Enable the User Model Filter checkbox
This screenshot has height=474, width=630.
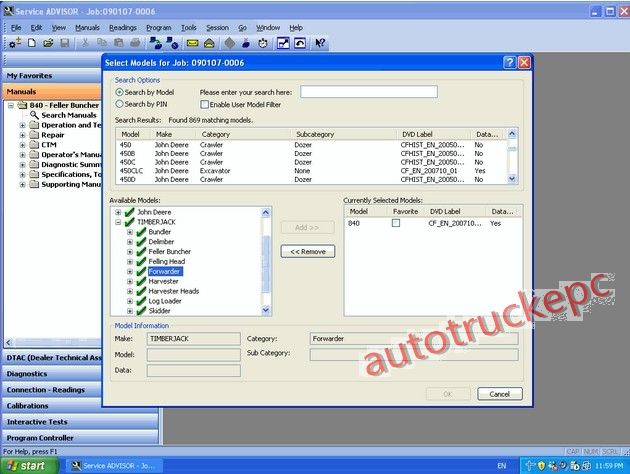click(x=205, y=104)
